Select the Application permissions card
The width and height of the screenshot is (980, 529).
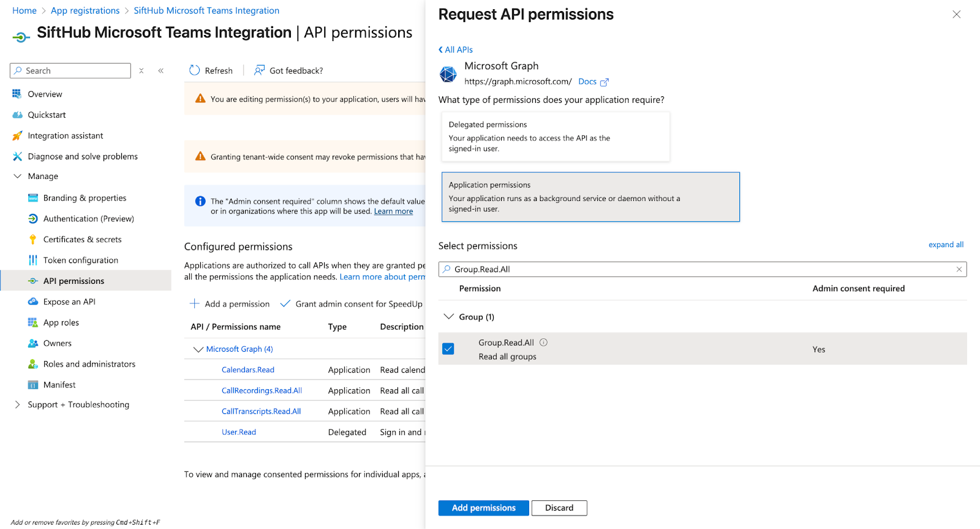590,197
